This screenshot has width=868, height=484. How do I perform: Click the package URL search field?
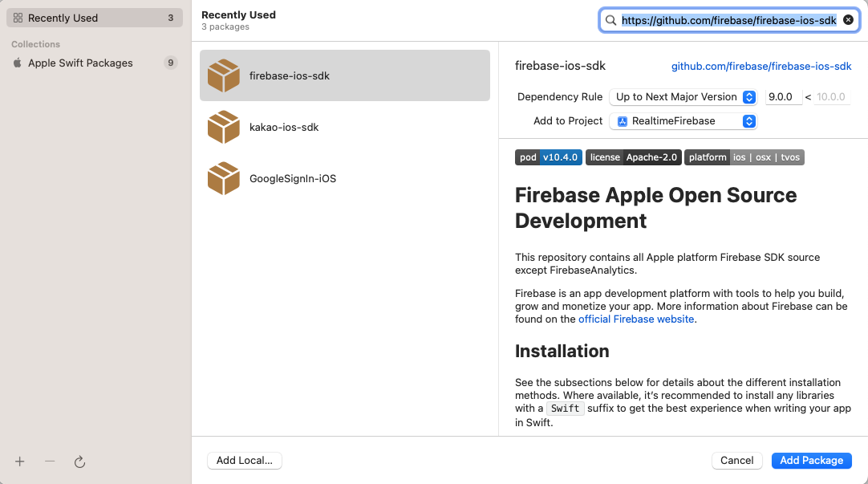tap(729, 21)
